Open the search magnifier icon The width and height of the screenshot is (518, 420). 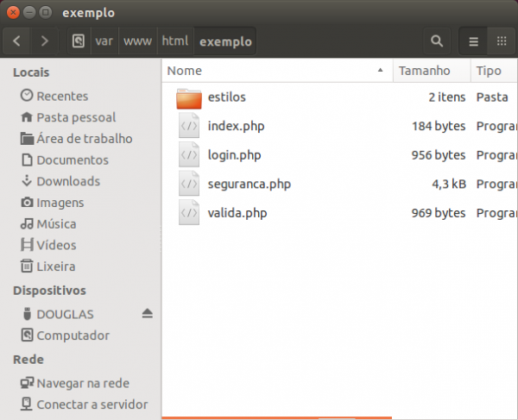pyautogui.click(x=437, y=41)
